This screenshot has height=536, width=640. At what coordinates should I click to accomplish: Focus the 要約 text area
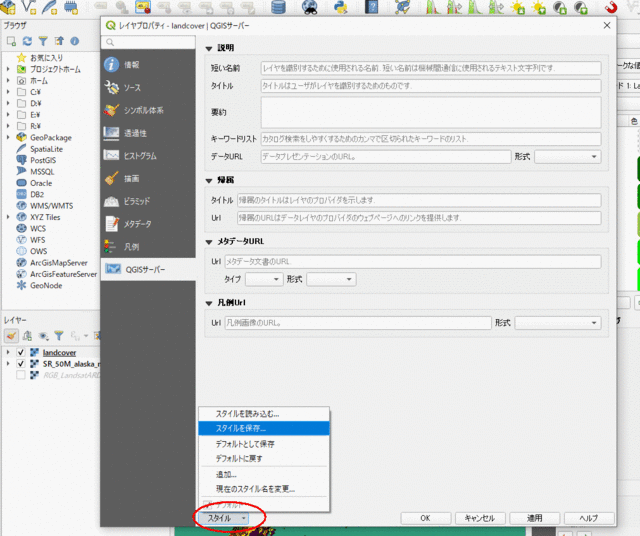tap(431, 112)
